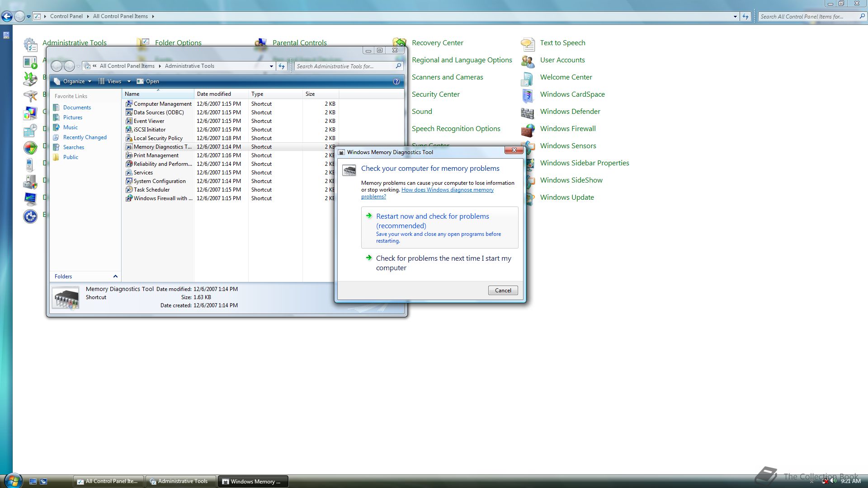Choose Check for problems the next time I start
This screenshot has height=488, width=868.
[x=439, y=263]
